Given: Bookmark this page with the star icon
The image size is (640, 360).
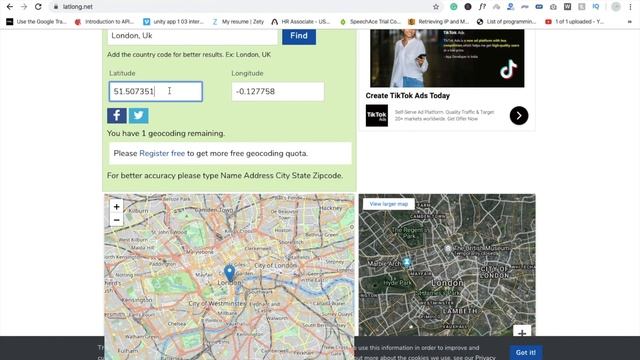Looking at the screenshot, I should pos(436,7).
